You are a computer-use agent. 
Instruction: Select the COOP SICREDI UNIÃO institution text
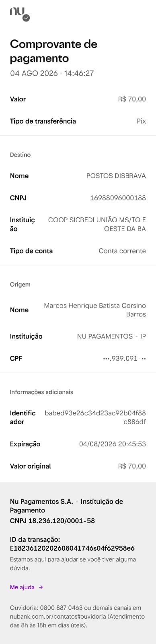[x=97, y=225]
